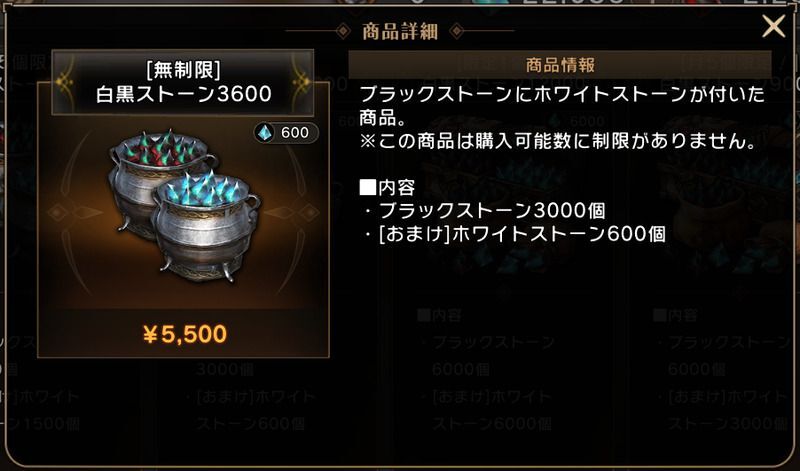Click the diamond ornament left of 商品詳細
Image resolution: width=800 pixels, height=471 pixels.
(x=343, y=32)
